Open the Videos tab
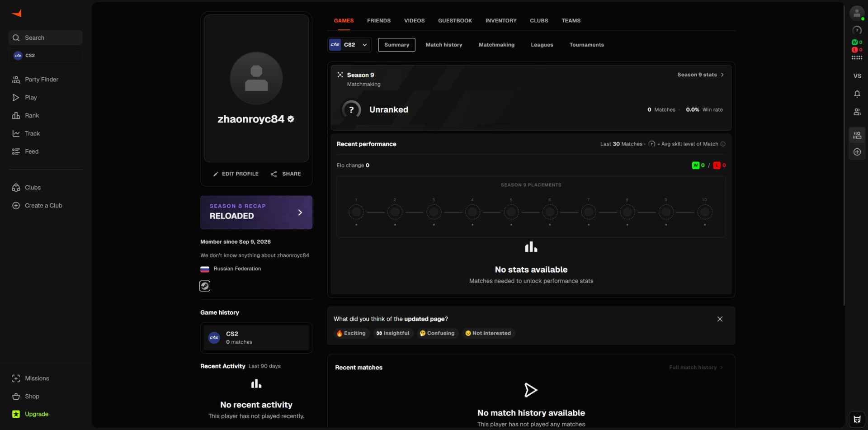This screenshot has height=430, width=868. click(414, 21)
